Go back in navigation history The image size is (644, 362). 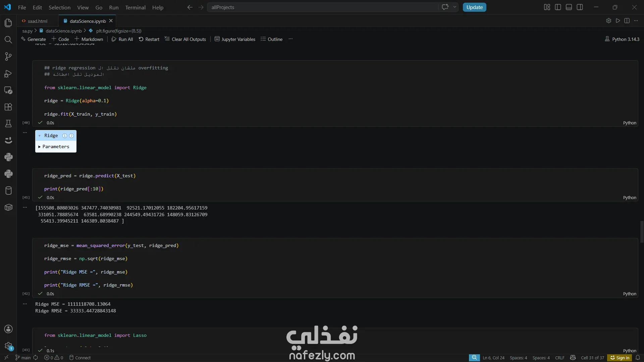(190, 7)
